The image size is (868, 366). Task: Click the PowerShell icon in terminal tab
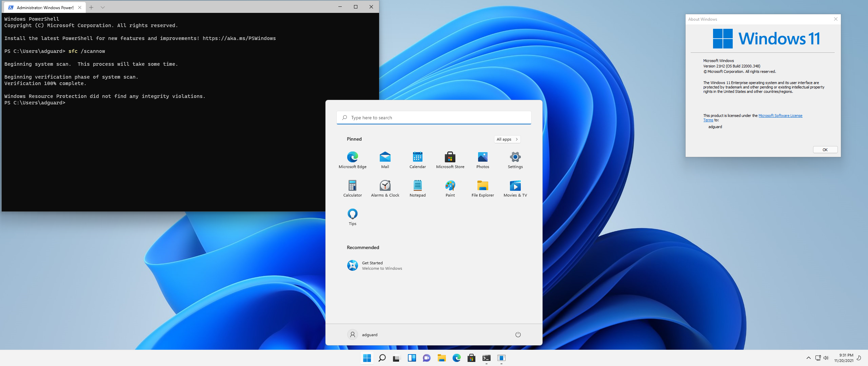[11, 7]
